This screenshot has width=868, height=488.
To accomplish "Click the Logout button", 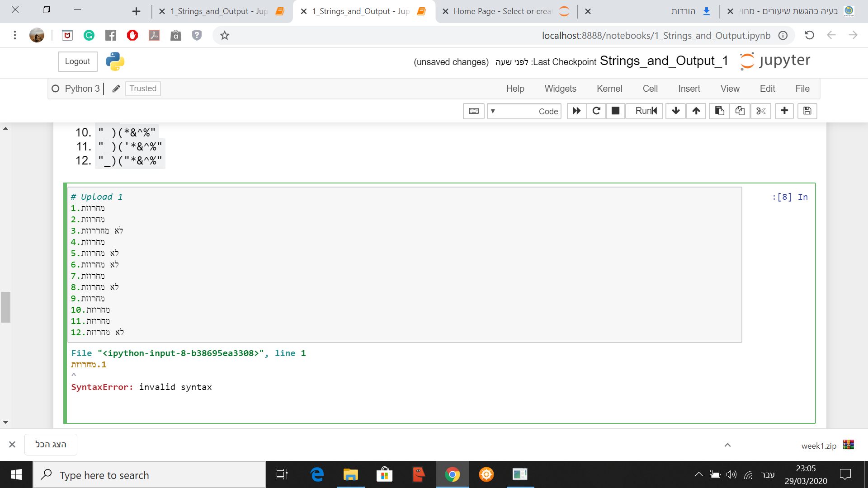I will coord(77,61).
